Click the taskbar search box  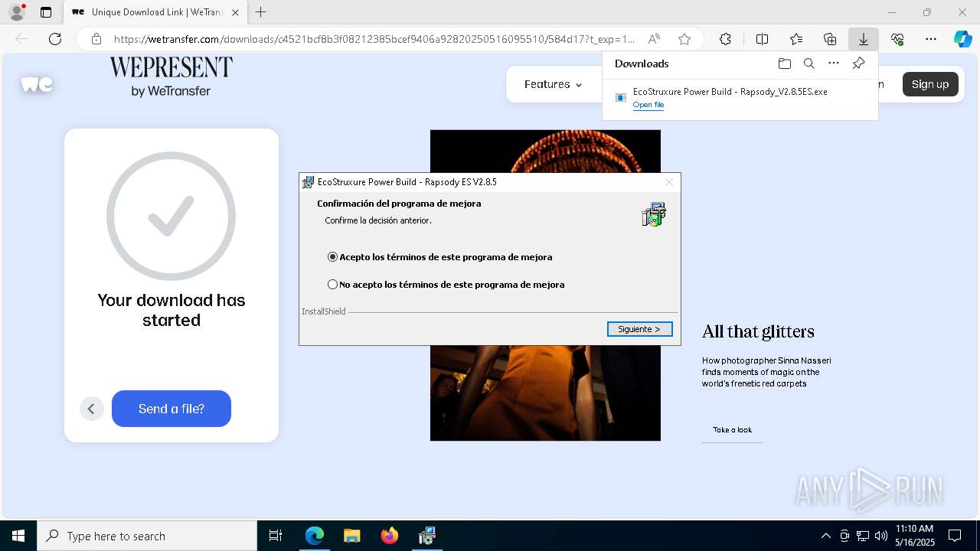pos(147,536)
